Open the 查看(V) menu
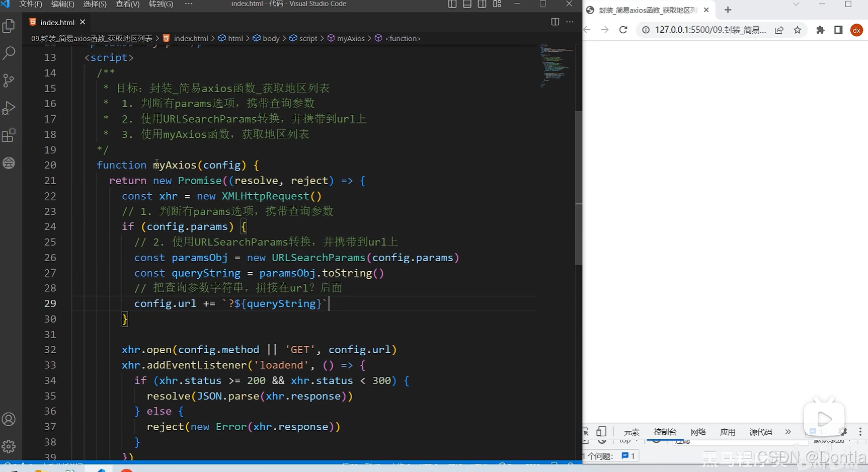Viewport: 868px width, 472px height. 127,4
